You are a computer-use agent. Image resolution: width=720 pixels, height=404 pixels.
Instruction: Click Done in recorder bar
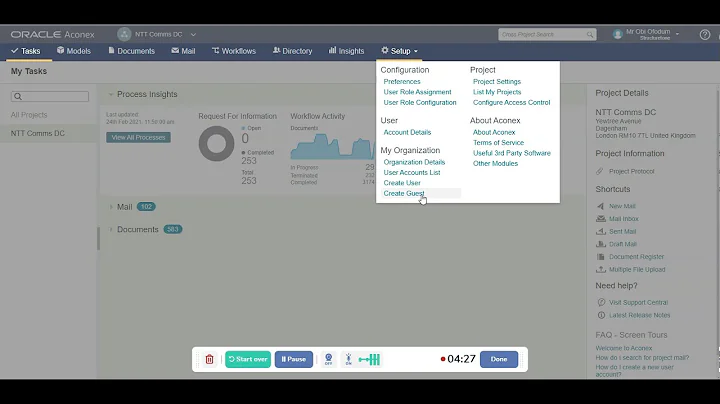coord(499,359)
